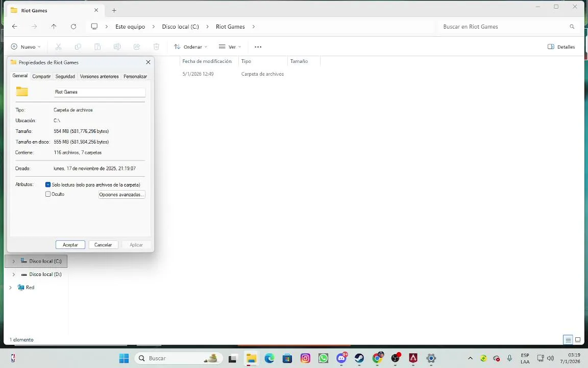This screenshot has height=368, width=588.
Task: Open the three-dots more options menu
Action: tap(258, 47)
